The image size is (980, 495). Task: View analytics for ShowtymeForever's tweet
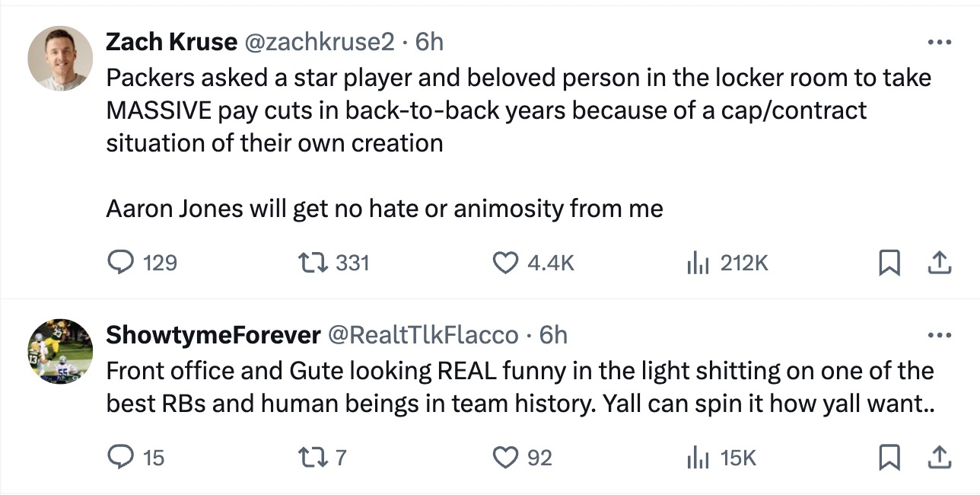[697, 457]
